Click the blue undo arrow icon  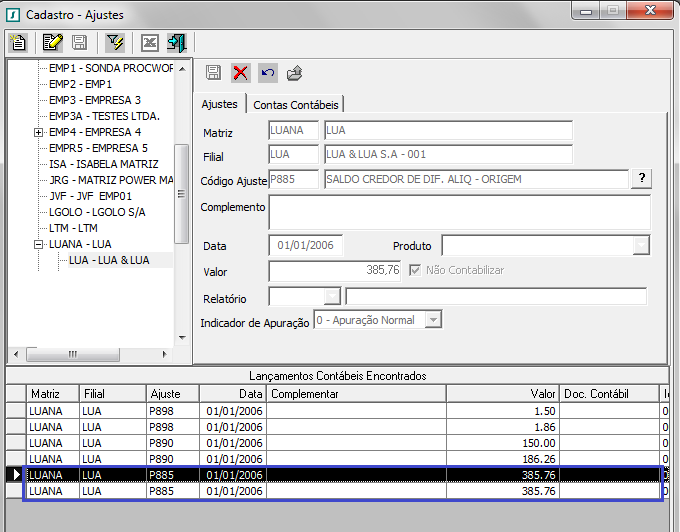(267, 72)
